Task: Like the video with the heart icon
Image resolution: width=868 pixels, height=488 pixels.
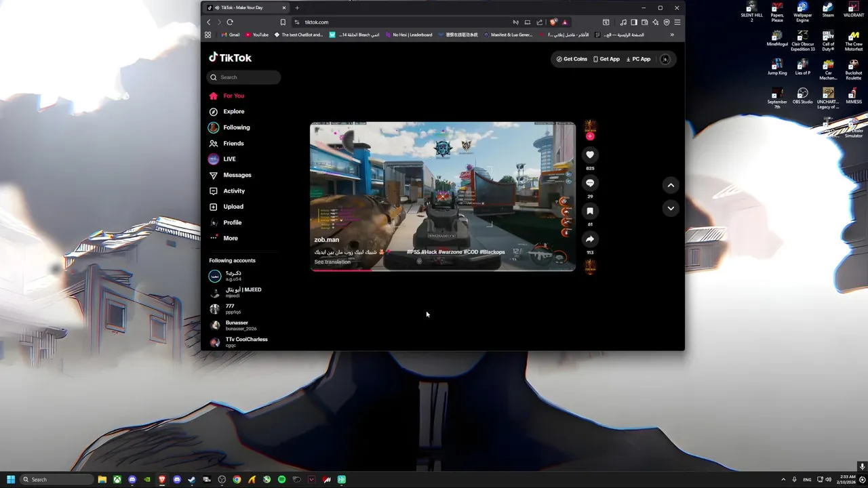Action: tap(590, 155)
